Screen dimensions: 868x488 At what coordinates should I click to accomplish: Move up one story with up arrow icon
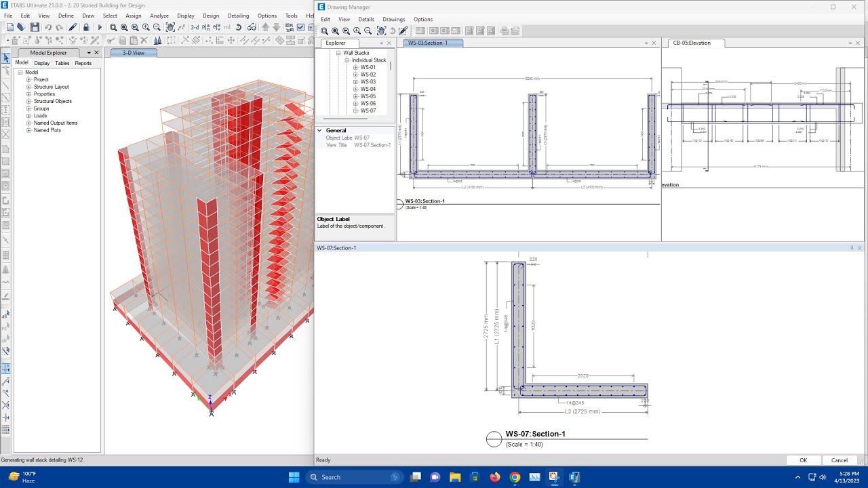(265, 27)
